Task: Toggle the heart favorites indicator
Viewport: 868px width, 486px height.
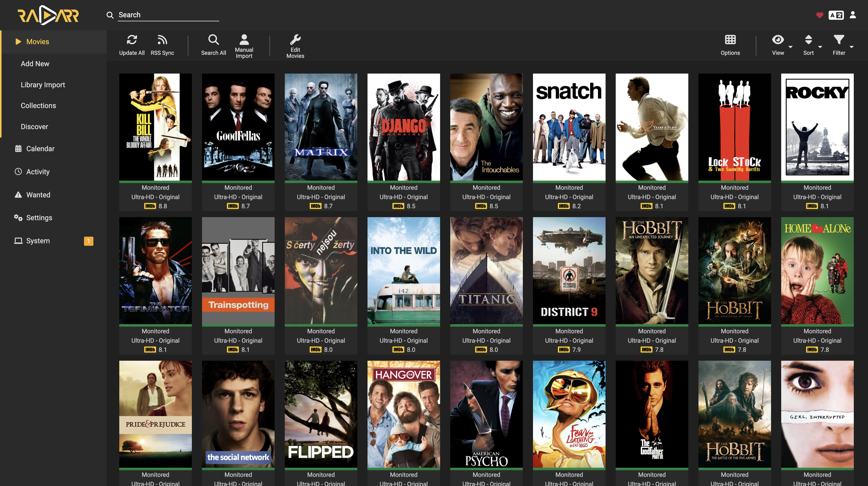Action: click(x=820, y=15)
